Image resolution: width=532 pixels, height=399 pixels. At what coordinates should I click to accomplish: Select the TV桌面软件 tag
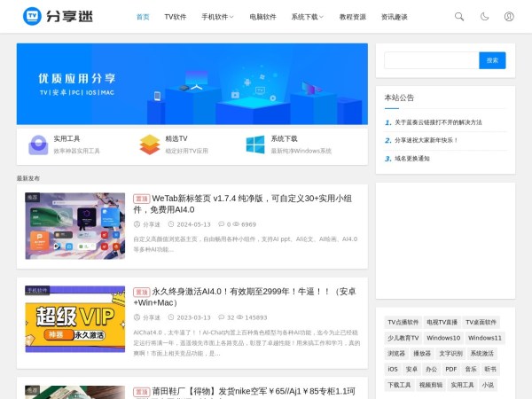(x=481, y=323)
